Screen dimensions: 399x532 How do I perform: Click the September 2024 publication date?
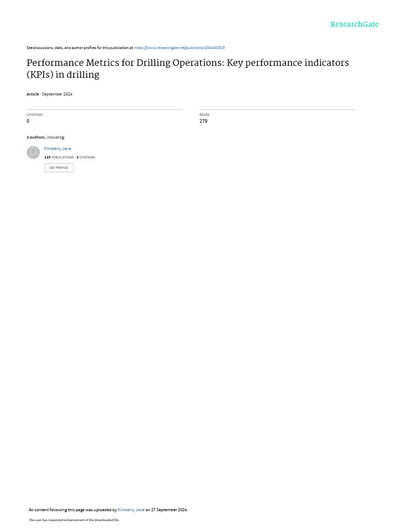(x=57, y=94)
